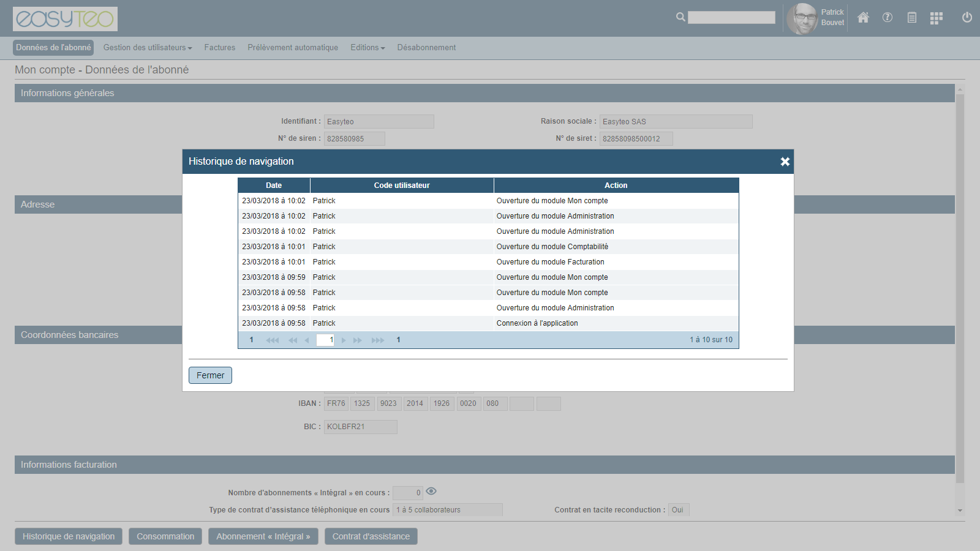Click the page number input in pager
This screenshot has height=551, width=980.
click(x=325, y=340)
